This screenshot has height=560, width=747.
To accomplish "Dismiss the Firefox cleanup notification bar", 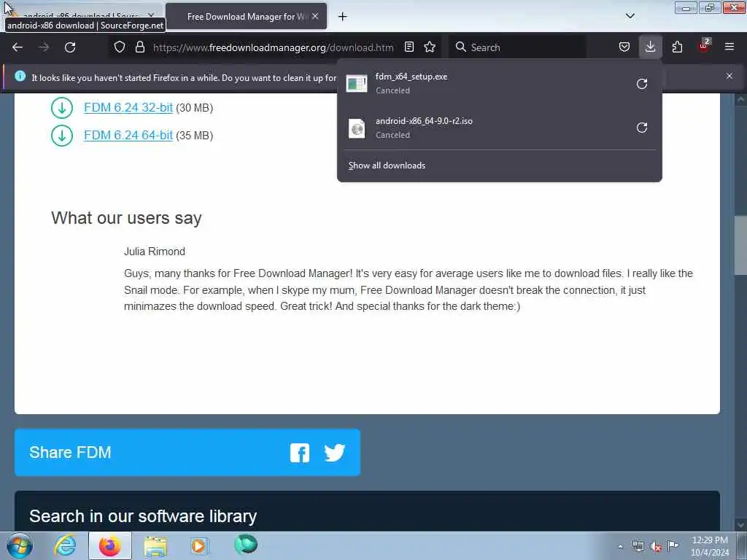I will click(729, 76).
